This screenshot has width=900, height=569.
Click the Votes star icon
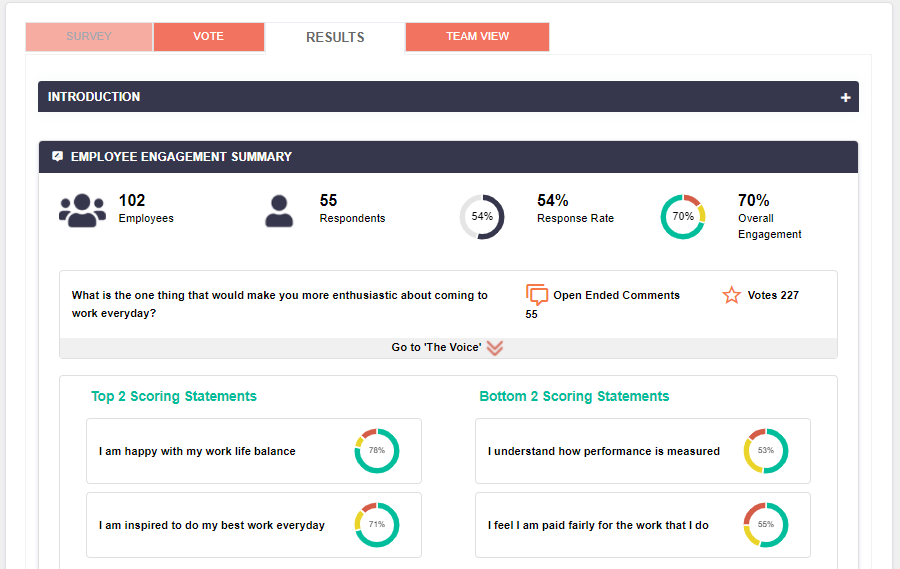[731, 295]
